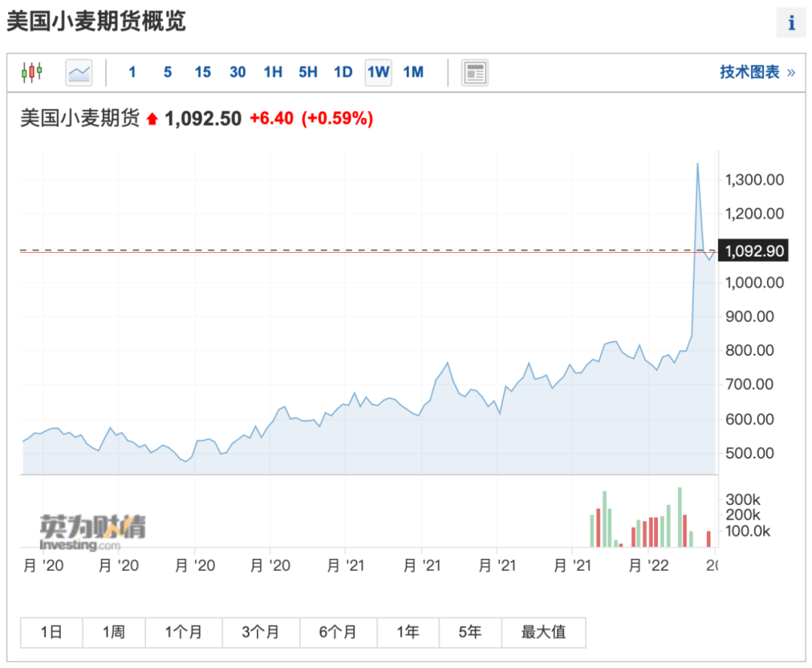Click the info icon at top right

tap(791, 23)
